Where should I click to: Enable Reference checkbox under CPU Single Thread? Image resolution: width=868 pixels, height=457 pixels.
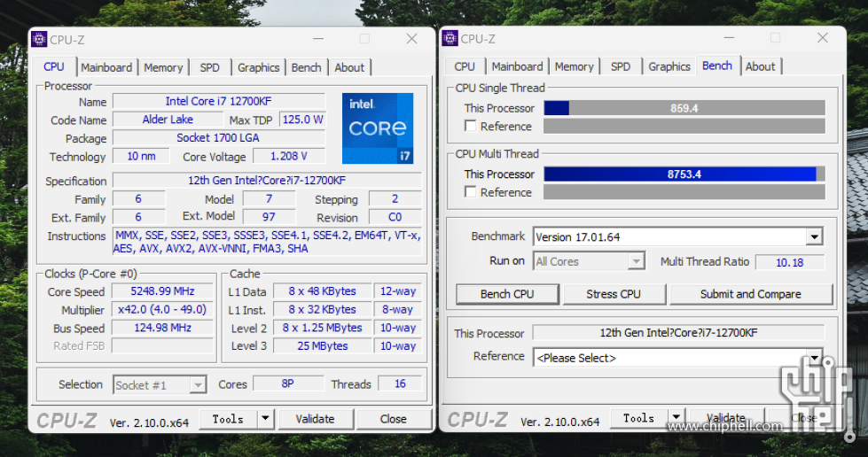(x=471, y=126)
